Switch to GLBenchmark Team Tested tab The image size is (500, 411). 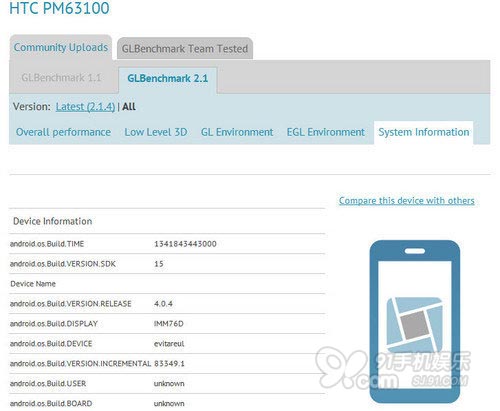coord(185,49)
